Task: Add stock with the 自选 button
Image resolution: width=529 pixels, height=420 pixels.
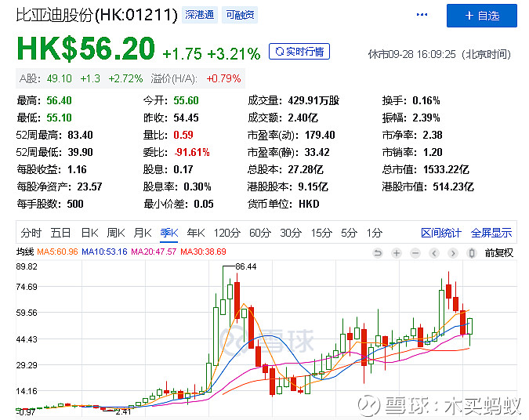Action: [x=482, y=16]
